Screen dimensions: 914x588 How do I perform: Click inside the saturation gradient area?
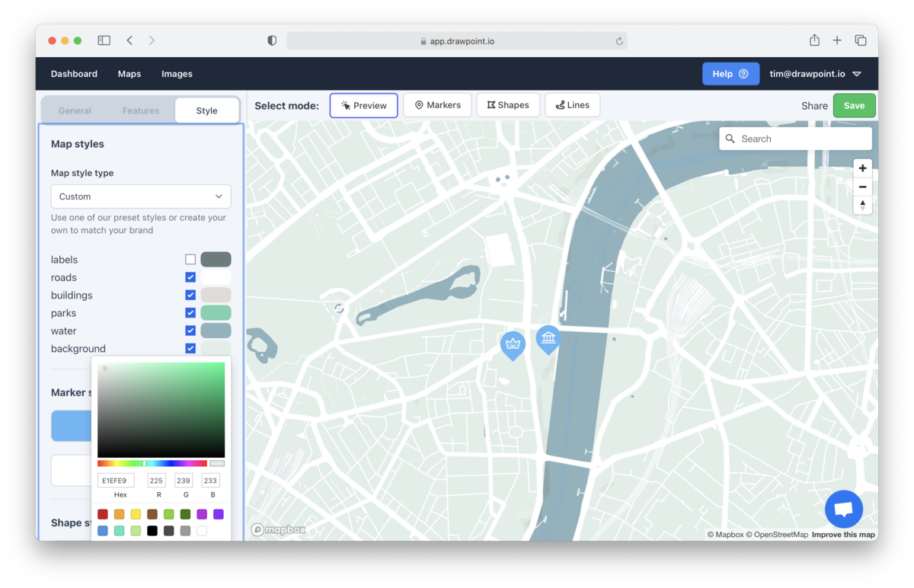pyautogui.click(x=161, y=410)
